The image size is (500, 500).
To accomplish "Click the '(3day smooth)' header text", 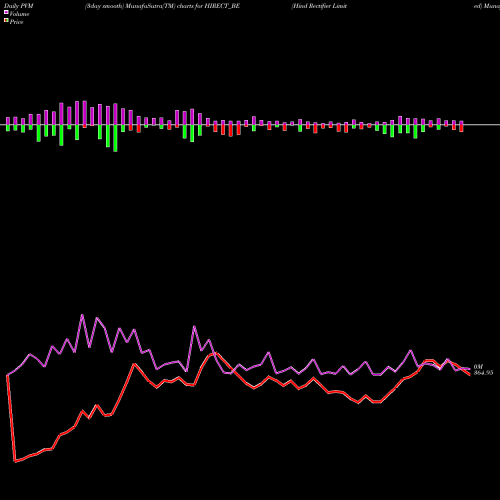I will tap(104, 6).
